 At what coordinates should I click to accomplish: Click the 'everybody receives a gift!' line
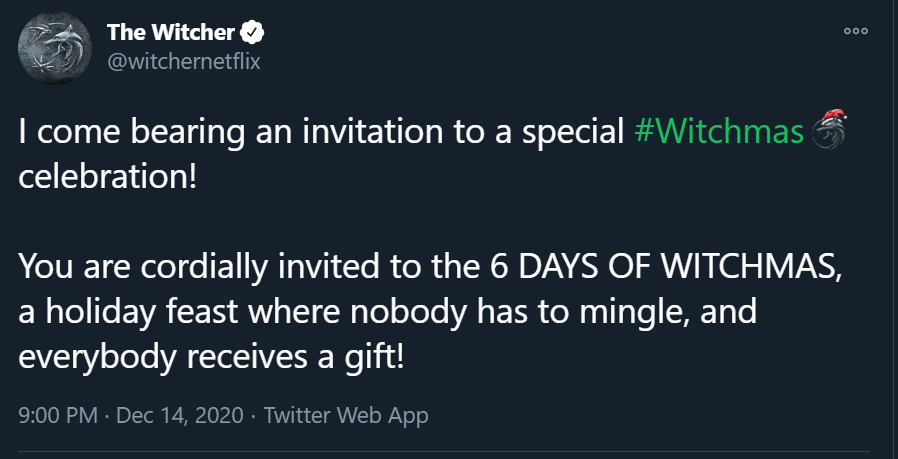pos(211,357)
